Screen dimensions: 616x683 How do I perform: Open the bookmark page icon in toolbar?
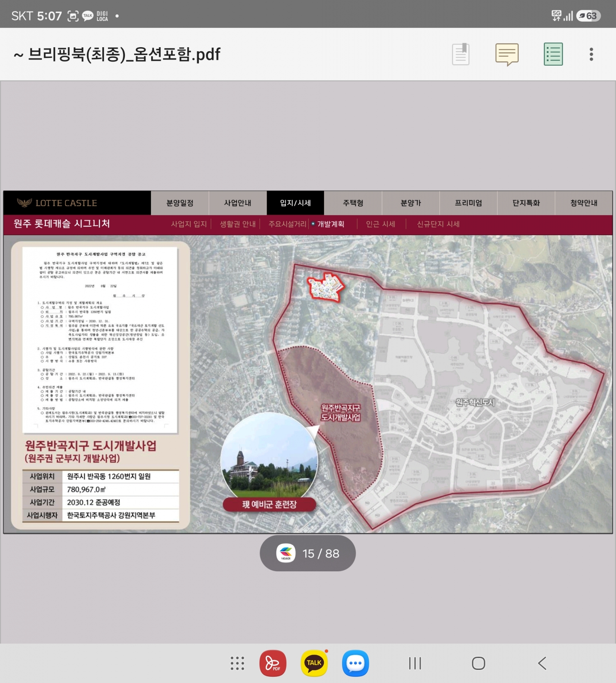point(461,54)
